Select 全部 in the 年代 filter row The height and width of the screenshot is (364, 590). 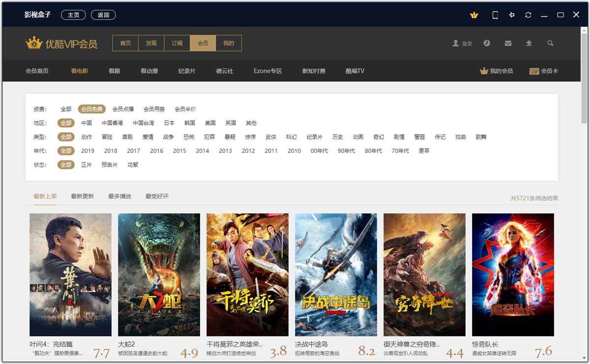click(66, 151)
